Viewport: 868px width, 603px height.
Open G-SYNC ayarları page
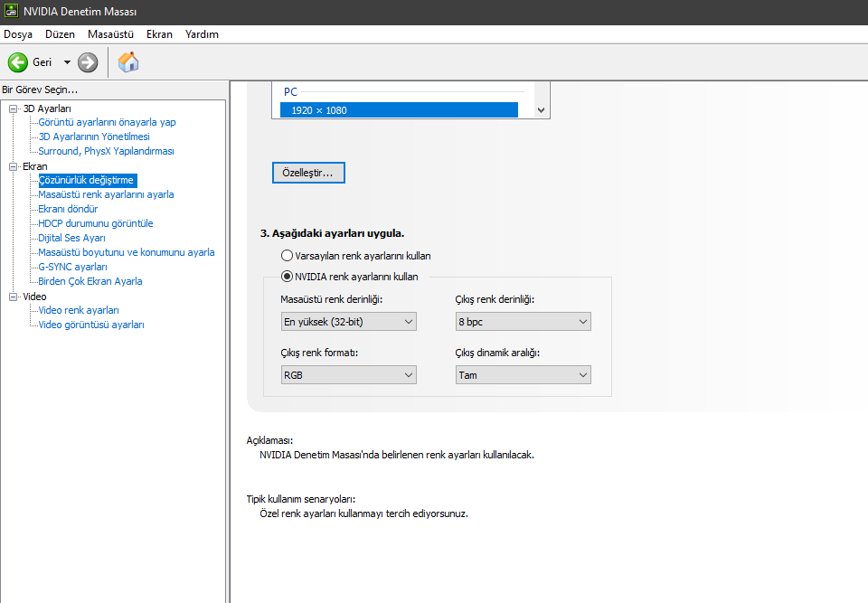coord(72,267)
